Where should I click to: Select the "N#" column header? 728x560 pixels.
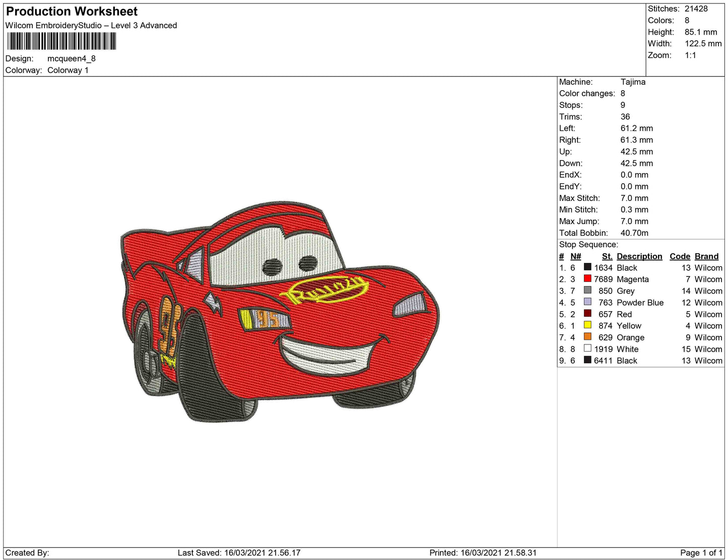click(575, 256)
